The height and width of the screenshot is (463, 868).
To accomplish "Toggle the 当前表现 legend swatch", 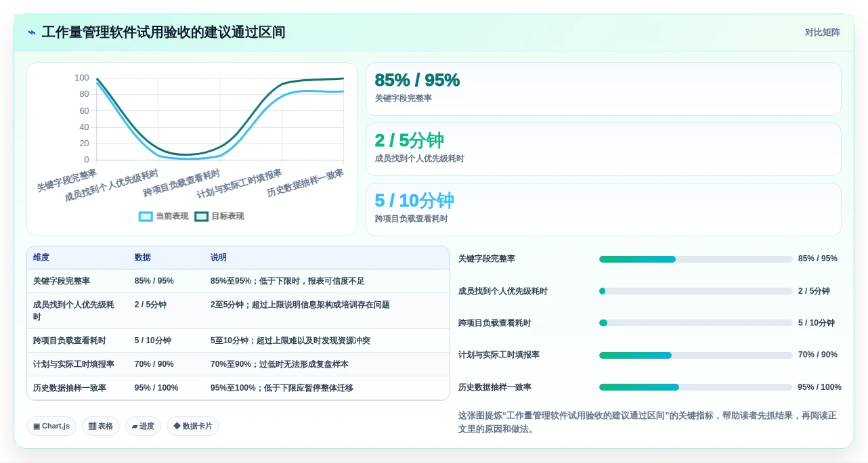I will 146,217.
